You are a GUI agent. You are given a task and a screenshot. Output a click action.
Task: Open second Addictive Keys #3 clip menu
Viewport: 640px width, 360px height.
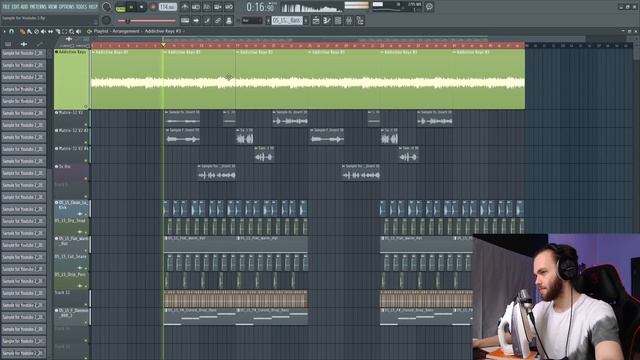tap(165, 53)
